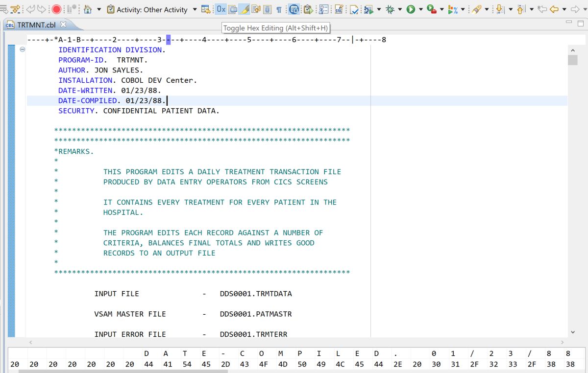Open the Debug dropdown arrow
Image resolution: width=588 pixels, height=373 pixels.
(400, 9)
